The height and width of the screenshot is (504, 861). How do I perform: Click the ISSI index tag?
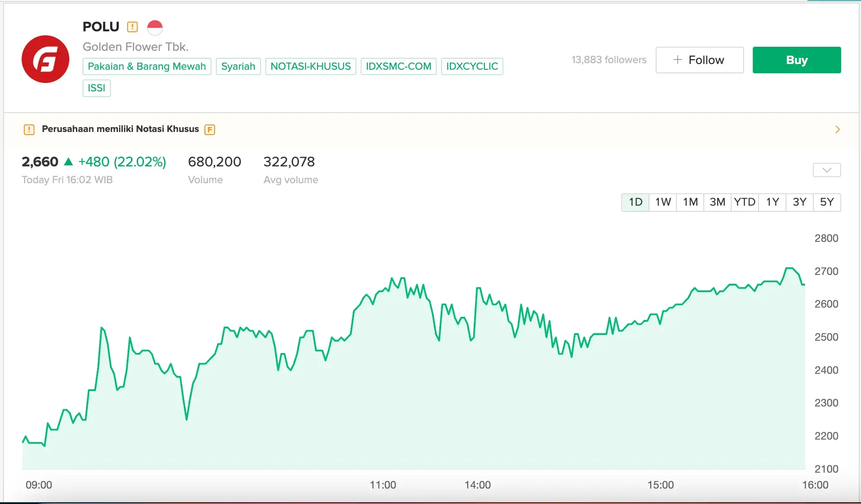[x=96, y=88]
